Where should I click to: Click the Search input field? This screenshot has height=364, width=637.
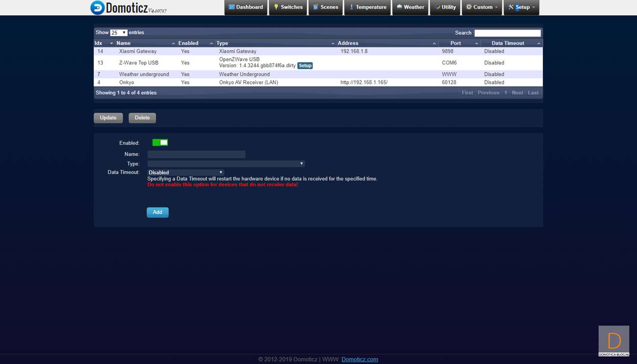click(x=507, y=33)
